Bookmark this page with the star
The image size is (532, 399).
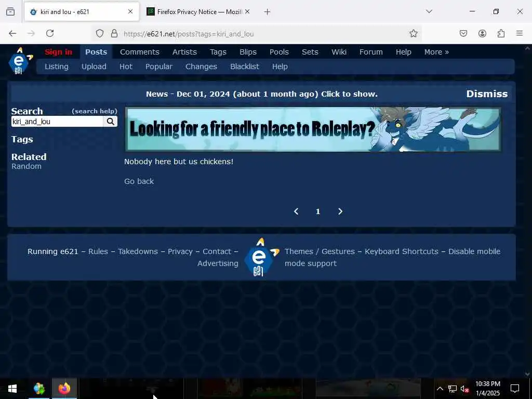(413, 33)
